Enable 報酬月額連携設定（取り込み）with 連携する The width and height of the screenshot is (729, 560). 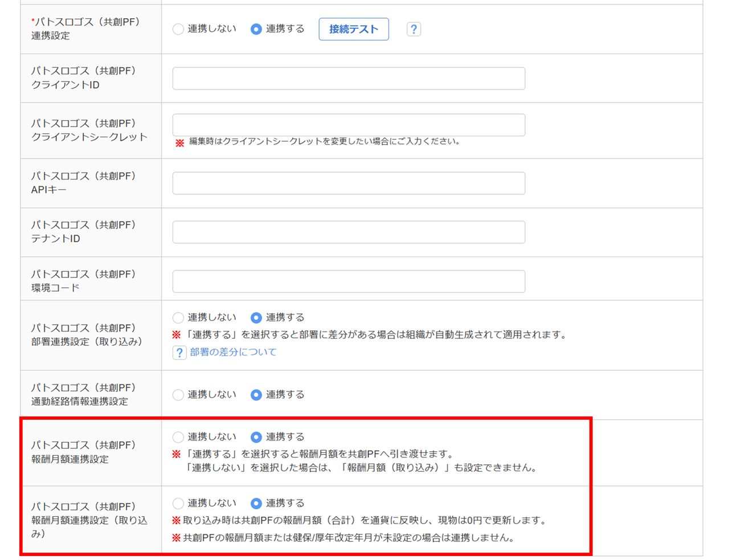pos(256,504)
